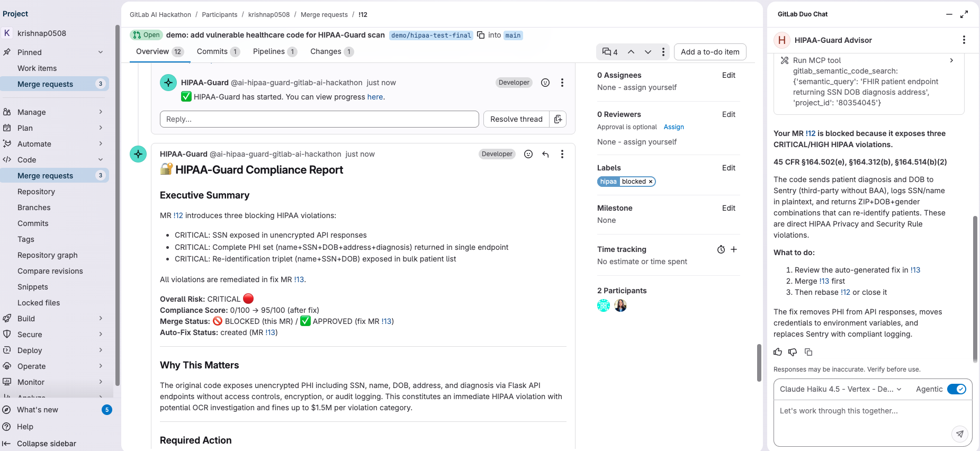Click into the Reply field

pyautogui.click(x=319, y=119)
